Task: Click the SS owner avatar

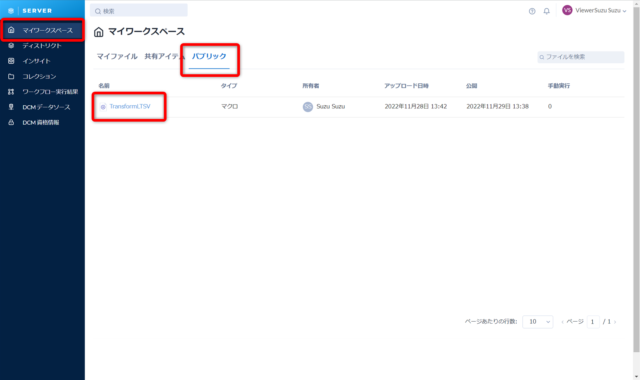Action: click(x=308, y=107)
